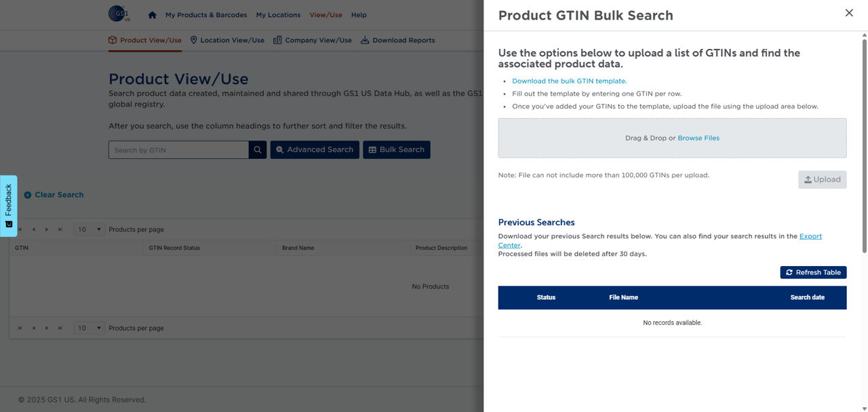Click the previous page arrow in the bottom pager
868x412 pixels.
pos(33,329)
